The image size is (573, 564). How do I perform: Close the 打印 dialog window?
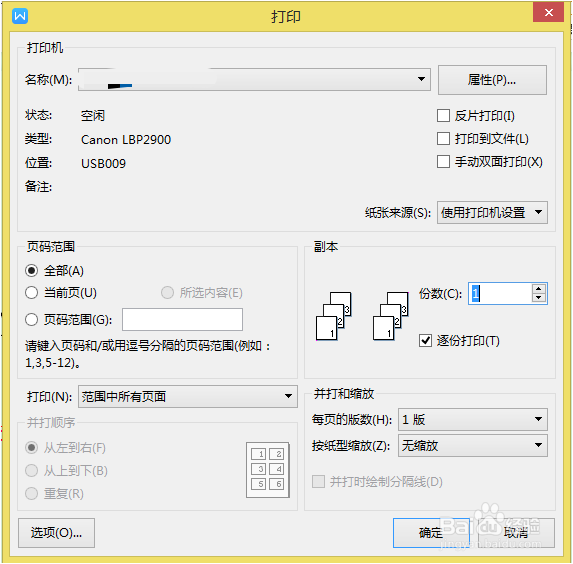[548, 12]
